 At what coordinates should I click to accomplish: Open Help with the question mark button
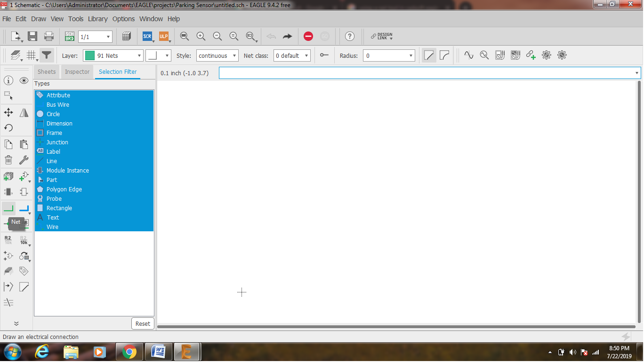pos(349,36)
